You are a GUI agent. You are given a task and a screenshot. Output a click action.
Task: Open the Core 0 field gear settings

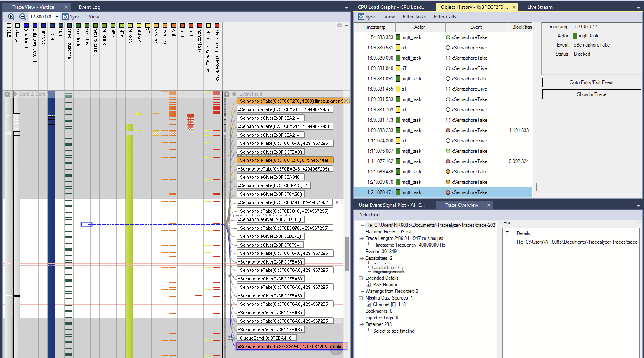tap(7, 94)
